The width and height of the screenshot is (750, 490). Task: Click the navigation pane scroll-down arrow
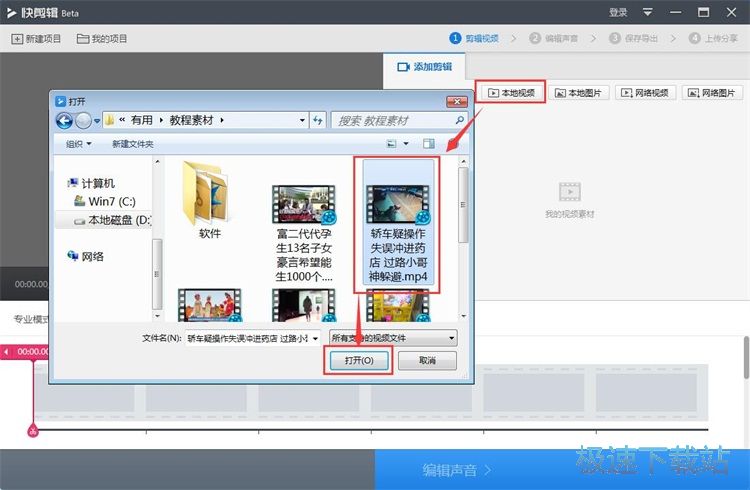click(157, 316)
